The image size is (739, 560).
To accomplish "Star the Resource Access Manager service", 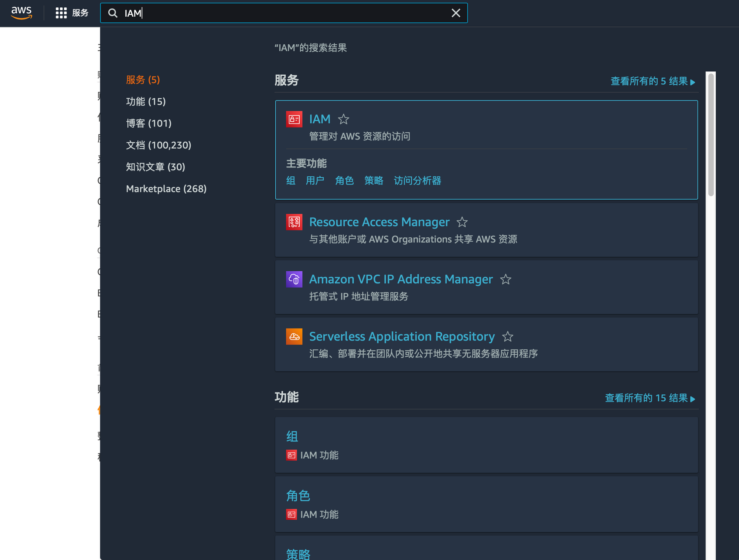I will (x=462, y=222).
